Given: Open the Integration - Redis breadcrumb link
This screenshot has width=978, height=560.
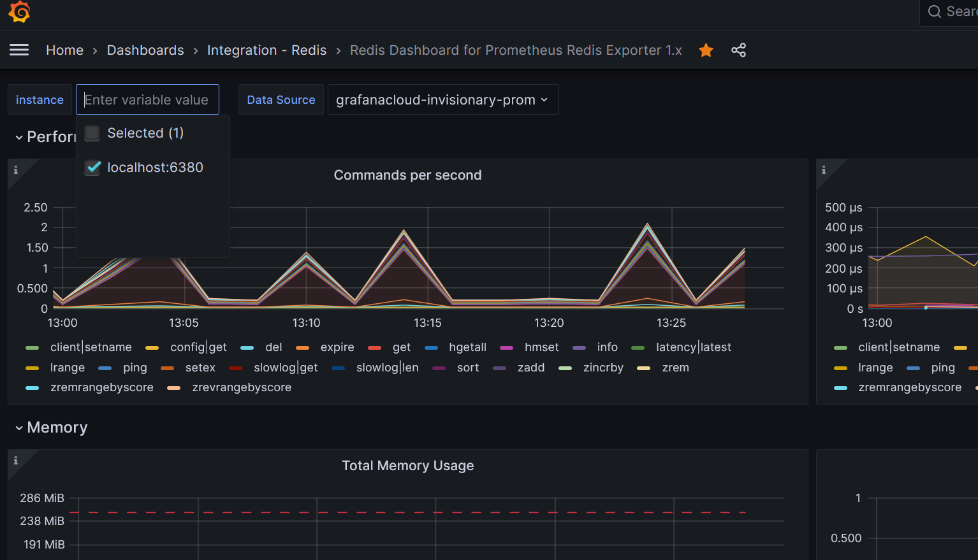Looking at the screenshot, I should pyautogui.click(x=266, y=50).
